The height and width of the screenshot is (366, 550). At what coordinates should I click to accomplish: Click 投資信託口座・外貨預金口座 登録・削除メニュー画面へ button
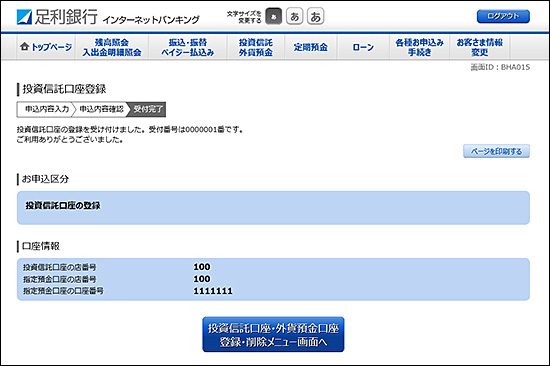coord(273,334)
